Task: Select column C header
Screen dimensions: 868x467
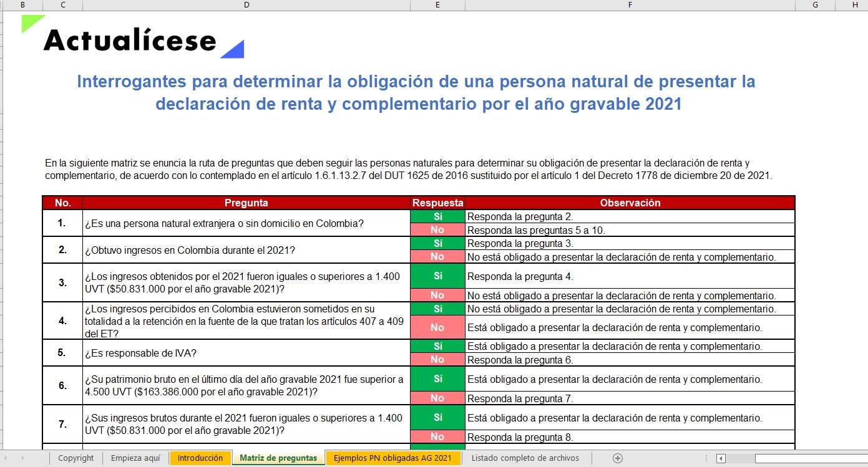Action: tap(62, 5)
